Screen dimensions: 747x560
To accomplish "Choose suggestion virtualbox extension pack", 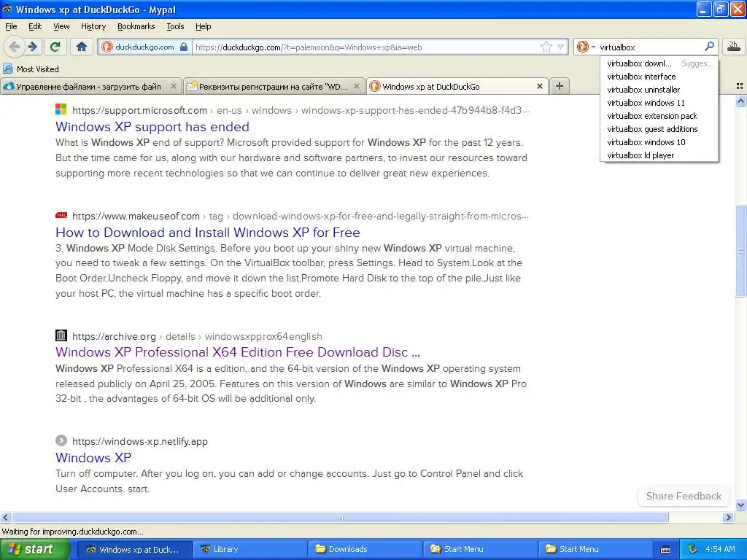I will click(x=659, y=116).
